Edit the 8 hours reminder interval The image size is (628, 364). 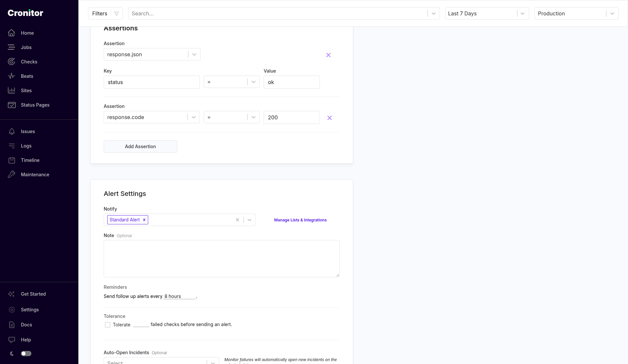click(x=180, y=296)
